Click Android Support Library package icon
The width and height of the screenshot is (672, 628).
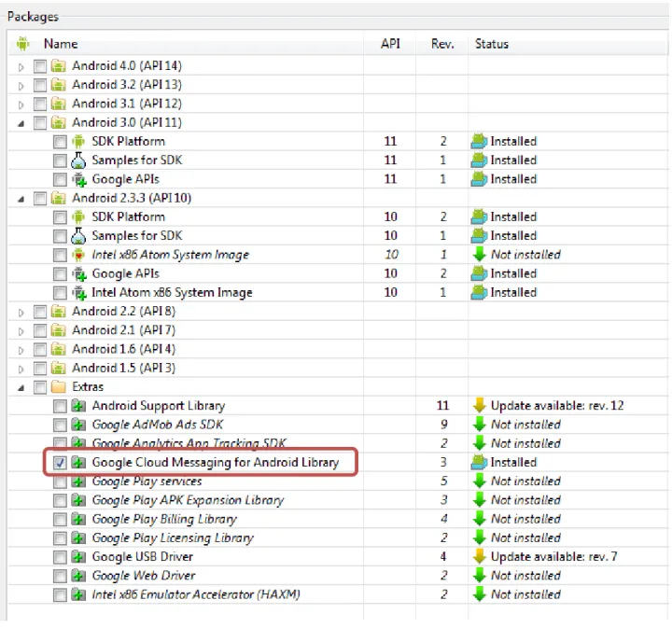(78, 406)
